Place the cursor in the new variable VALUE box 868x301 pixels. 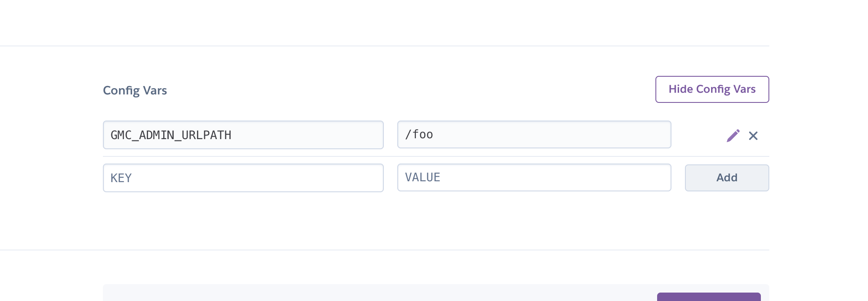pyautogui.click(x=534, y=177)
